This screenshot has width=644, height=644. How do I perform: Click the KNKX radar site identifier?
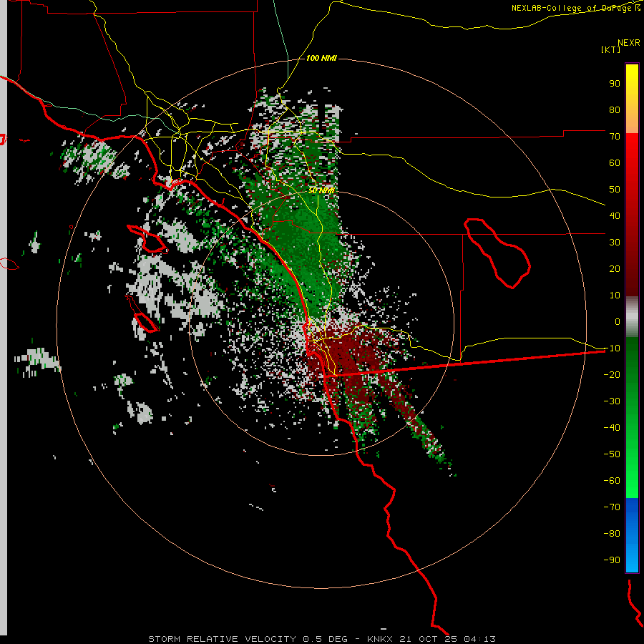[x=380, y=639]
